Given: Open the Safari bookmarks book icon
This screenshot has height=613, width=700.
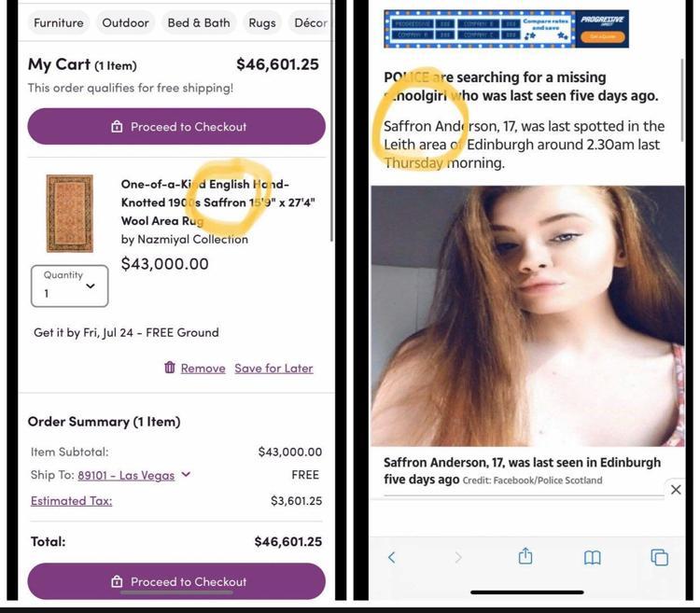Looking at the screenshot, I should (x=593, y=557).
